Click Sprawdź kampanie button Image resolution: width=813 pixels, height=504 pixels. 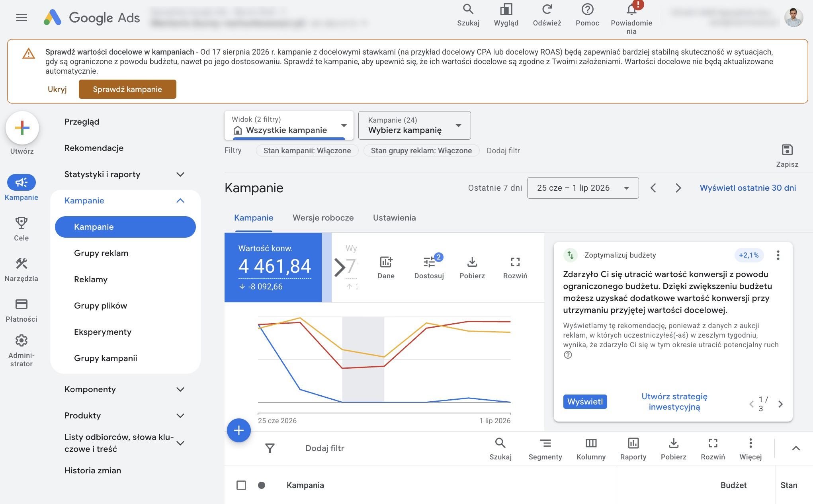(x=127, y=89)
